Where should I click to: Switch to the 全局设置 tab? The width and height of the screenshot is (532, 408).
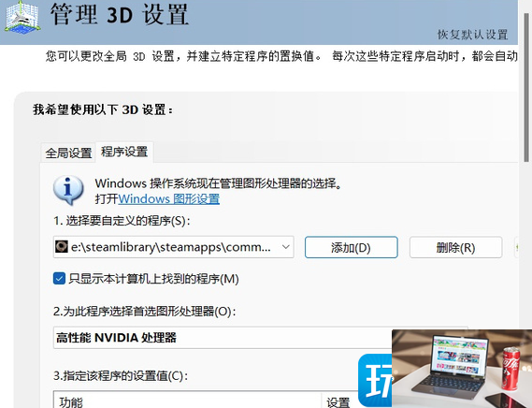[x=68, y=153]
